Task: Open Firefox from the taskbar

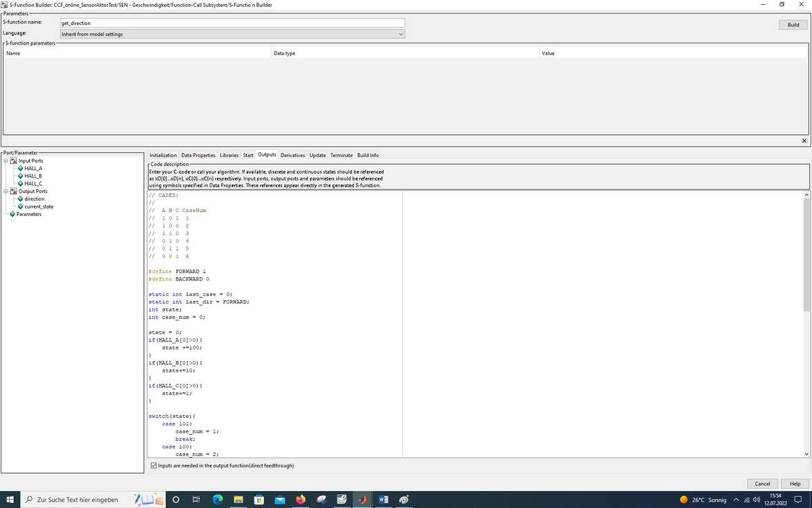Action: (x=300, y=500)
